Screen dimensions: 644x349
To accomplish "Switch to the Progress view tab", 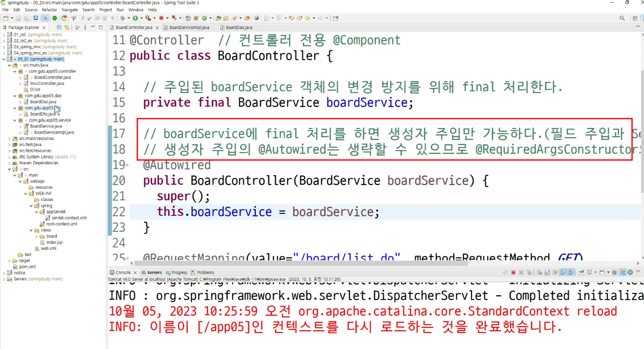I will pos(176,273).
